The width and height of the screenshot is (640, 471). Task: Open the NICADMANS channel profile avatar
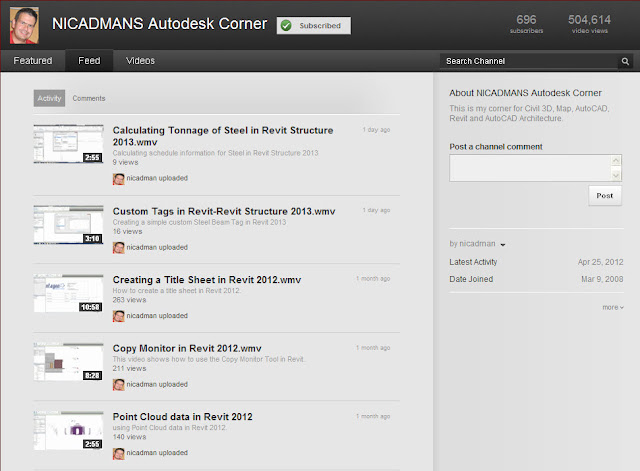click(x=24, y=25)
